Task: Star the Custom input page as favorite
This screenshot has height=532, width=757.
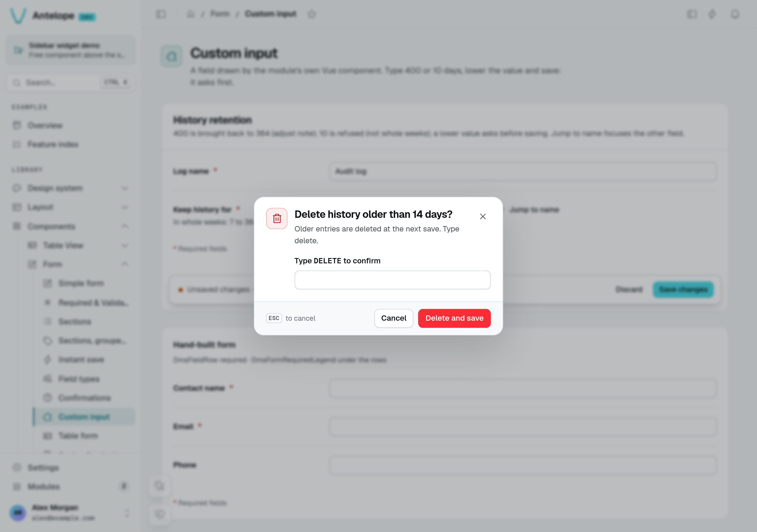Action: (x=312, y=14)
